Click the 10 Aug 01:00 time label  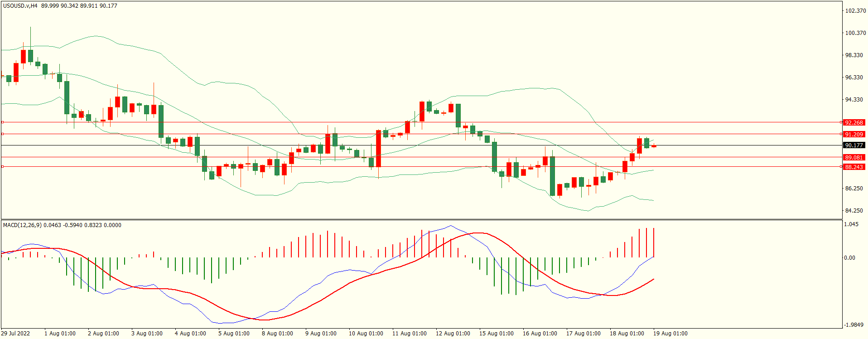coord(366,334)
